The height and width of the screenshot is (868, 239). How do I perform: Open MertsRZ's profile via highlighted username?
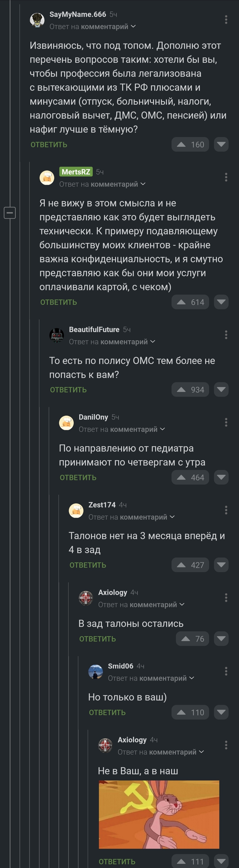(x=76, y=172)
